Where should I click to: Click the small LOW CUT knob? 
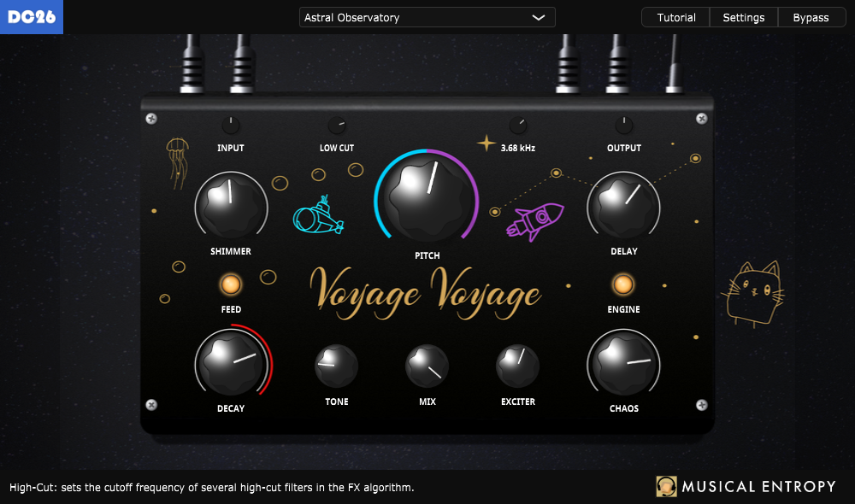click(336, 126)
